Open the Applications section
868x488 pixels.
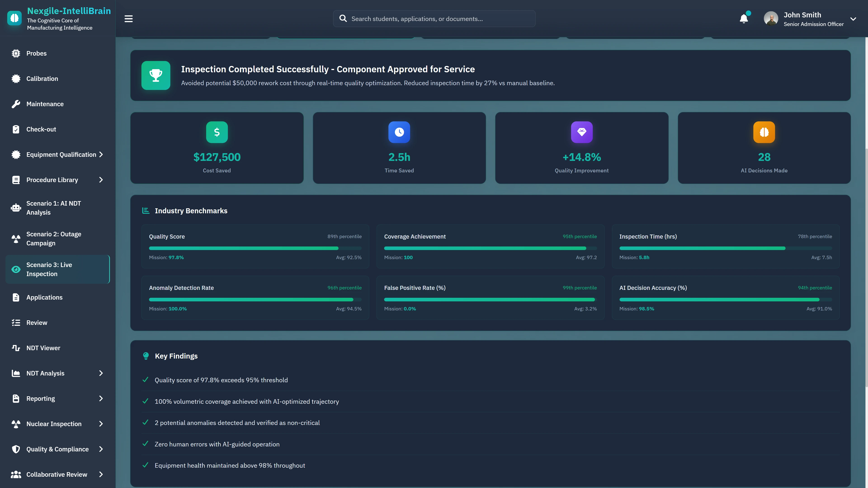(45, 297)
